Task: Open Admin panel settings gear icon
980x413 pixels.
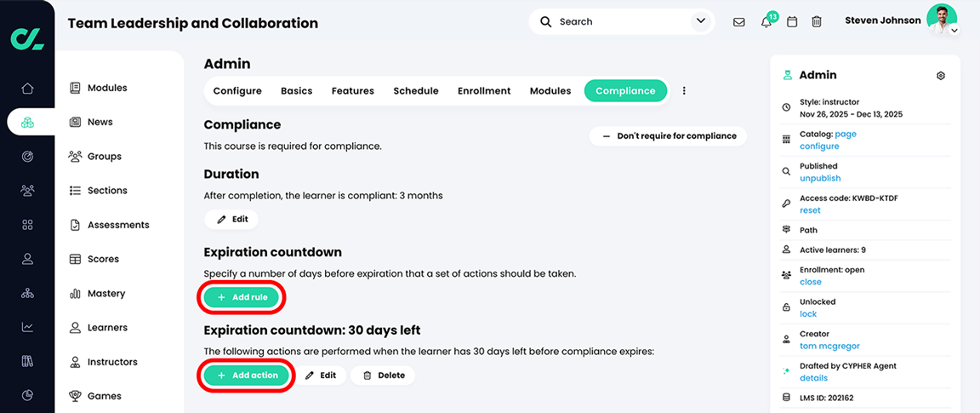Action: 941,76
